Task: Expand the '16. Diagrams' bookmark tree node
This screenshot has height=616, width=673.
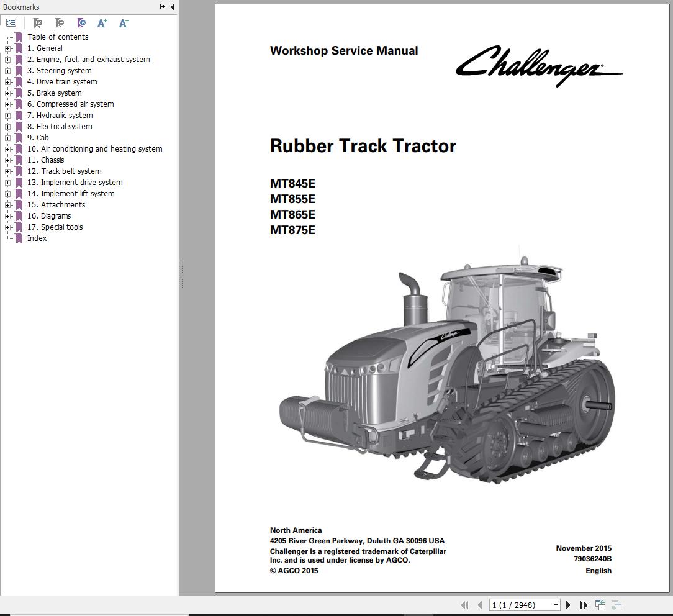Action: point(7,216)
